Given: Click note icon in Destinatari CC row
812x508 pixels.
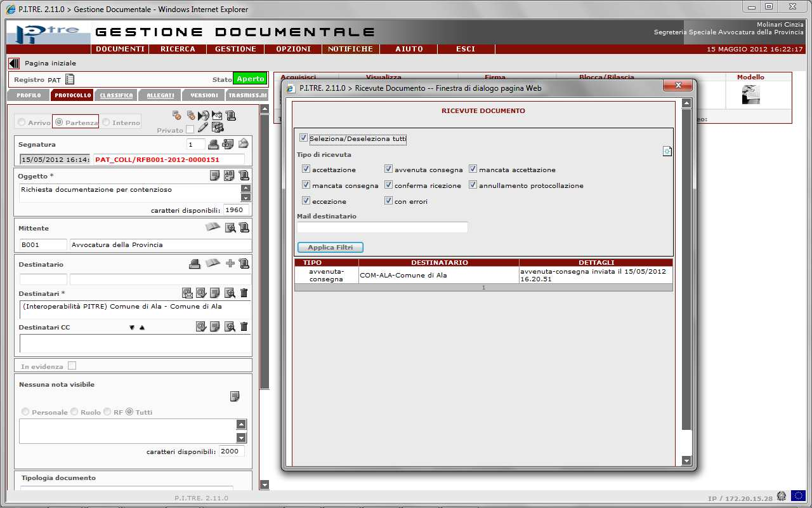Looking at the screenshot, I should pos(215,326).
